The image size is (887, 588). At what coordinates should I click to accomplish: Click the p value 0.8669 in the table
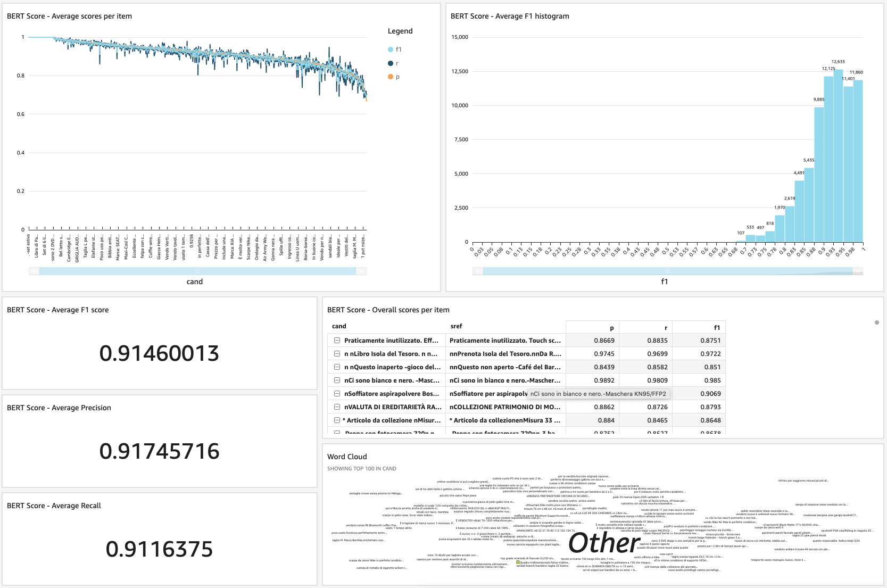(x=604, y=341)
